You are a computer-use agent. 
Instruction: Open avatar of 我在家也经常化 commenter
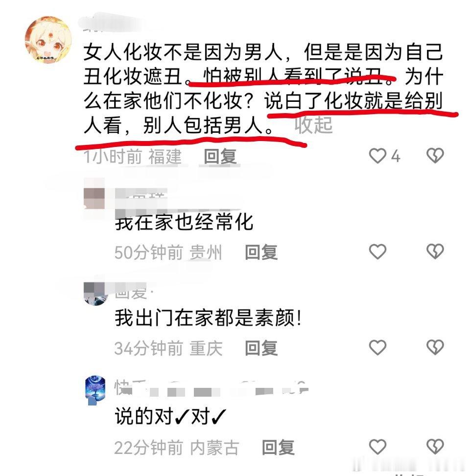click(x=94, y=198)
